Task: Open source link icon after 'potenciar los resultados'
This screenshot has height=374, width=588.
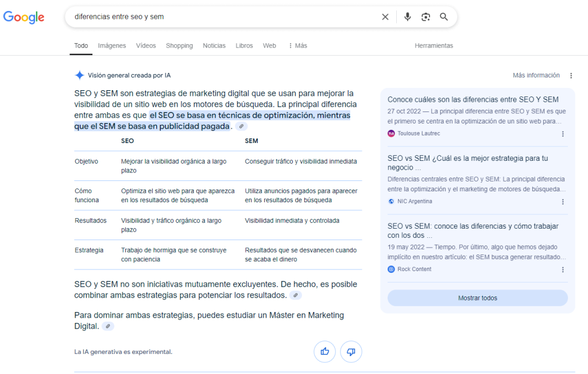Action: (295, 295)
